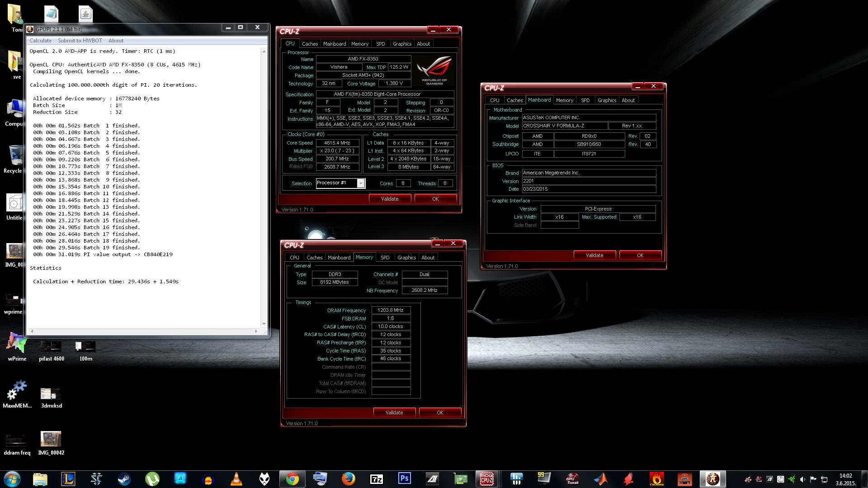The image size is (868, 488).
Task: Switch to SPD tab in top CPU-Z
Action: click(x=380, y=44)
